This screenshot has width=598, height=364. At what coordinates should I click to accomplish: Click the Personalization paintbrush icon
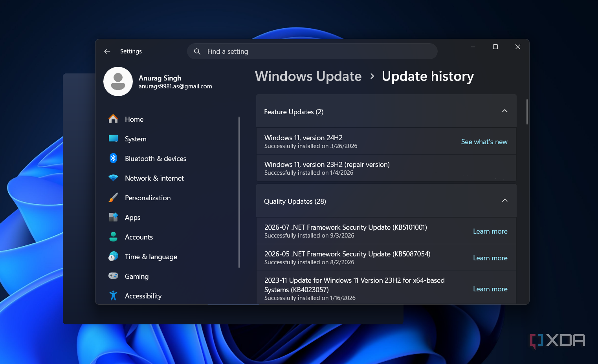(x=113, y=198)
